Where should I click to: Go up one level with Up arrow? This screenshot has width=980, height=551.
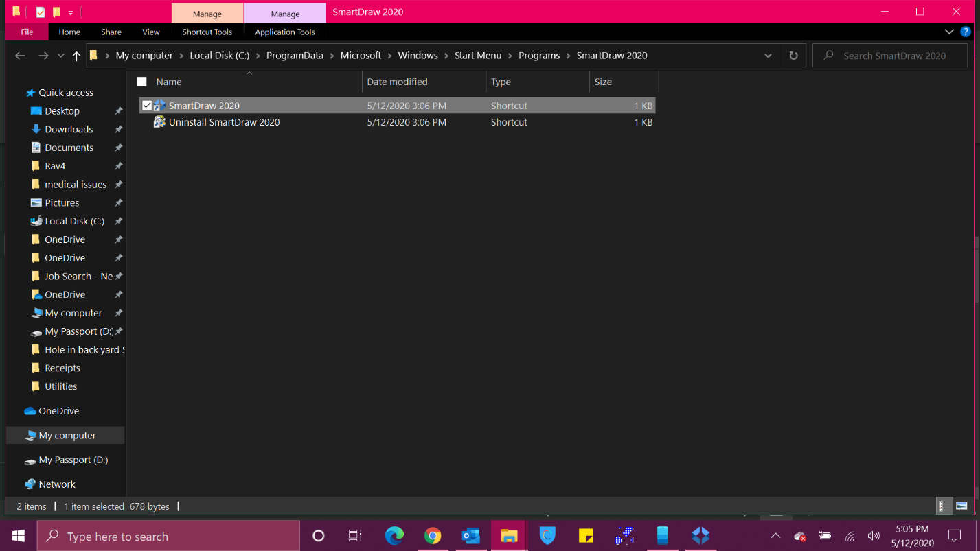click(x=76, y=56)
